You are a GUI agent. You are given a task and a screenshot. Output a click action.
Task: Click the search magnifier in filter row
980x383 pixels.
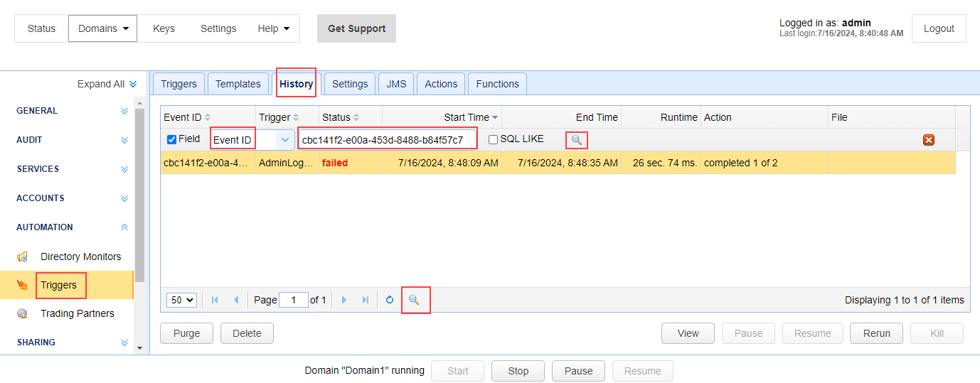click(x=577, y=140)
